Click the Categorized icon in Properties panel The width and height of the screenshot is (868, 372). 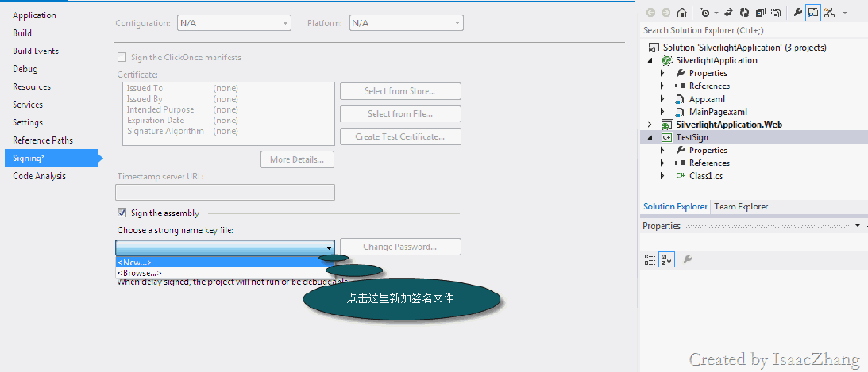[x=650, y=259]
